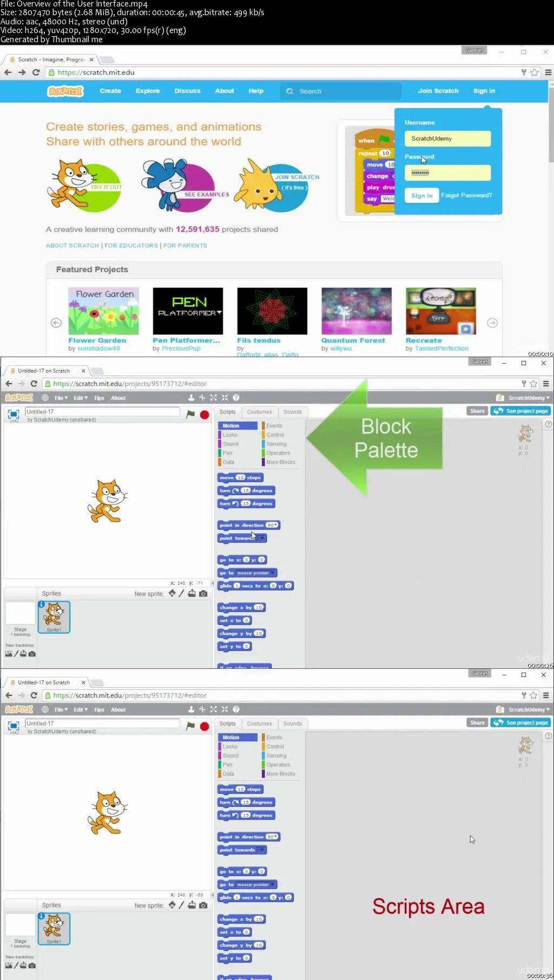The image size is (554, 980).
Task: Open the Edit menu in the 00:00:36 frame
Action: pos(80,709)
